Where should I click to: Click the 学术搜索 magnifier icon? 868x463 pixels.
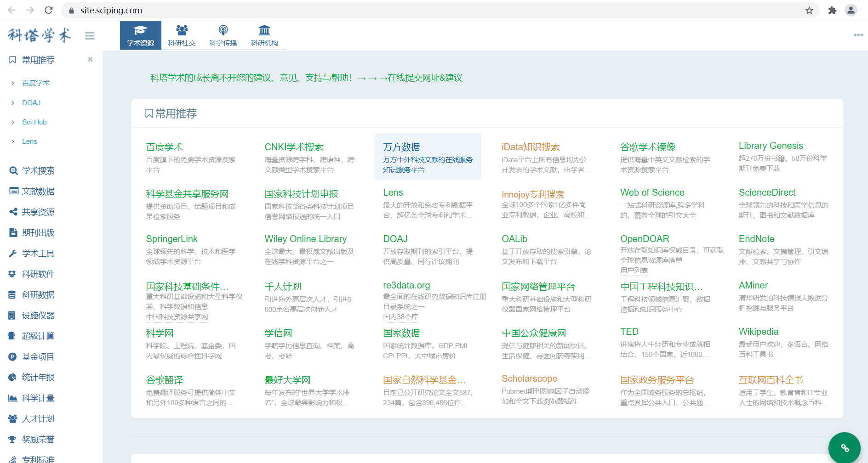click(13, 170)
